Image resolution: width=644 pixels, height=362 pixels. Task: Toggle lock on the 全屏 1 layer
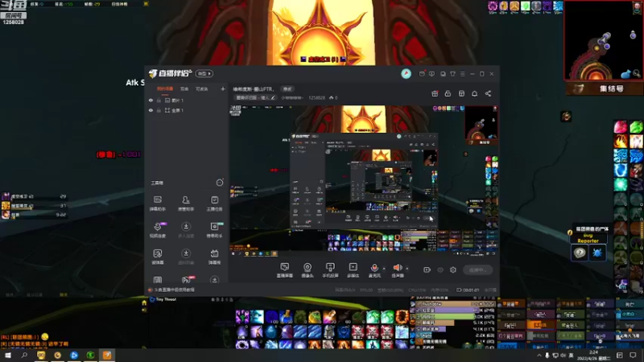[159, 110]
